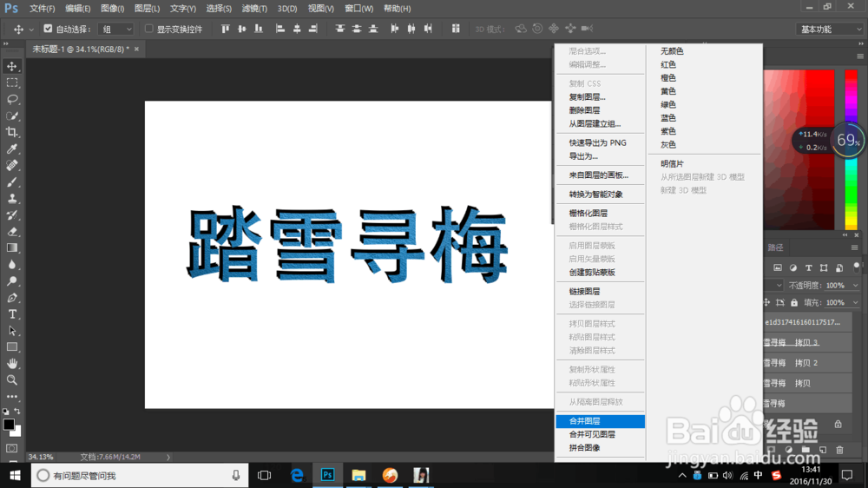Toggle Quick Mask mode icon
Viewport: 868px width, 488px height.
point(11,448)
